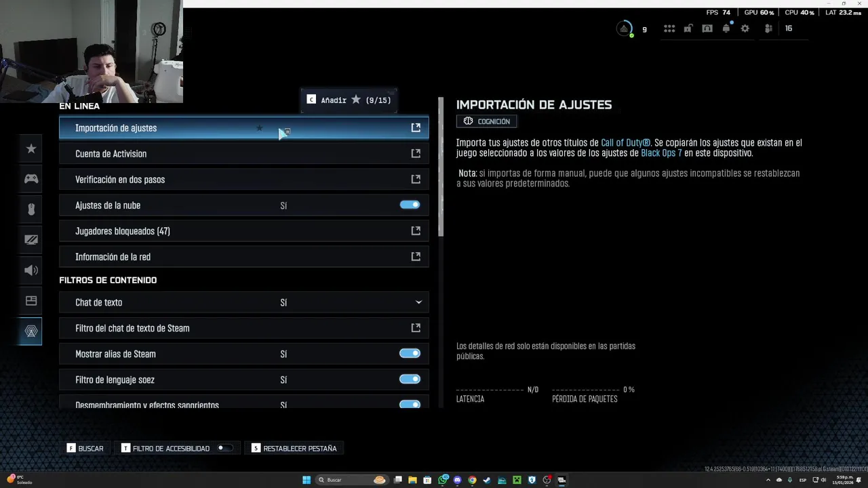Open the Mouse and Keyboard settings tab

coord(31,209)
